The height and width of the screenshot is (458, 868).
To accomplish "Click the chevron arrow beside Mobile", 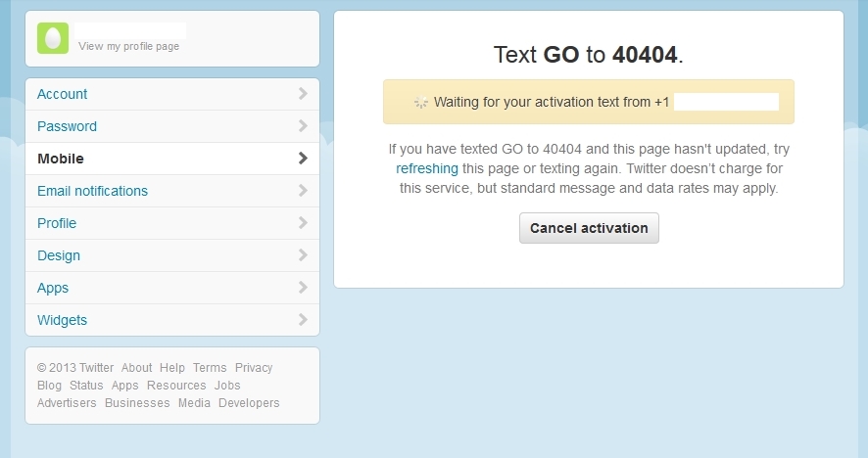I will pyautogui.click(x=303, y=159).
